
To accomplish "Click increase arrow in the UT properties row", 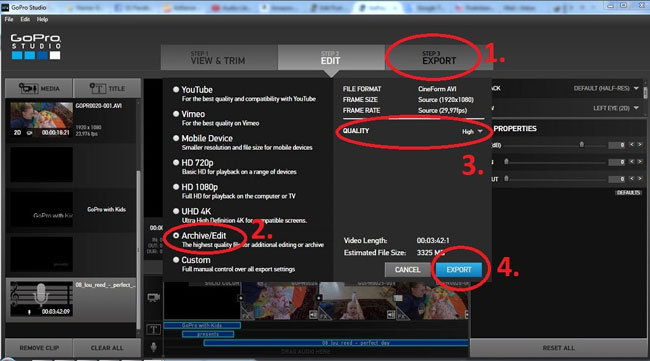I will 640,178.
